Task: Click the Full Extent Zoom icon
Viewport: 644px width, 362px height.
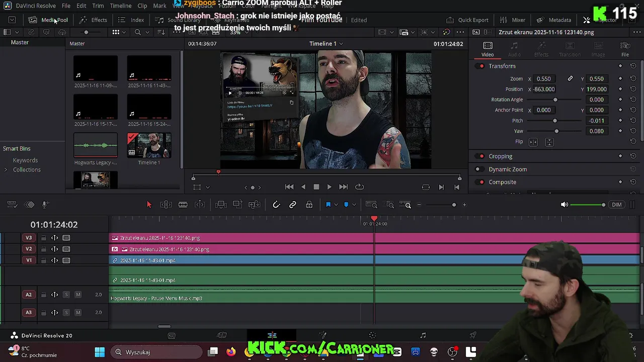Action: pyautogui.click(x=371, y=205)
